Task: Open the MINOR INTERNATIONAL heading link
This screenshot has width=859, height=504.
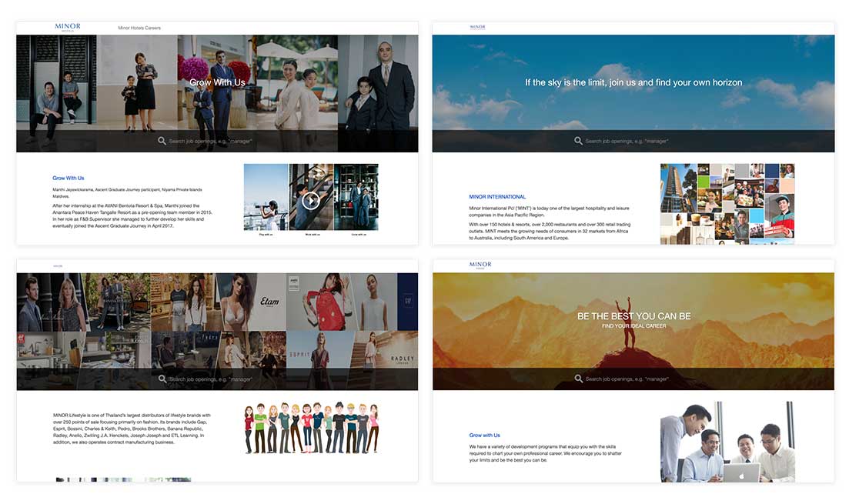Action: coord(497,197)
